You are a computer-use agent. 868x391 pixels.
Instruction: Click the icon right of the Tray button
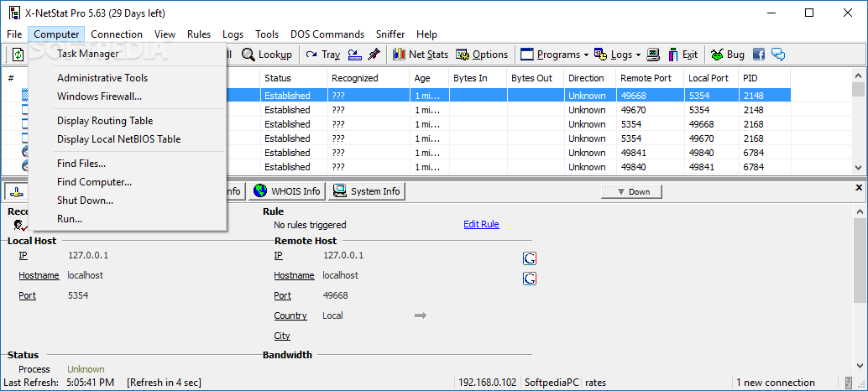[354, 55]
